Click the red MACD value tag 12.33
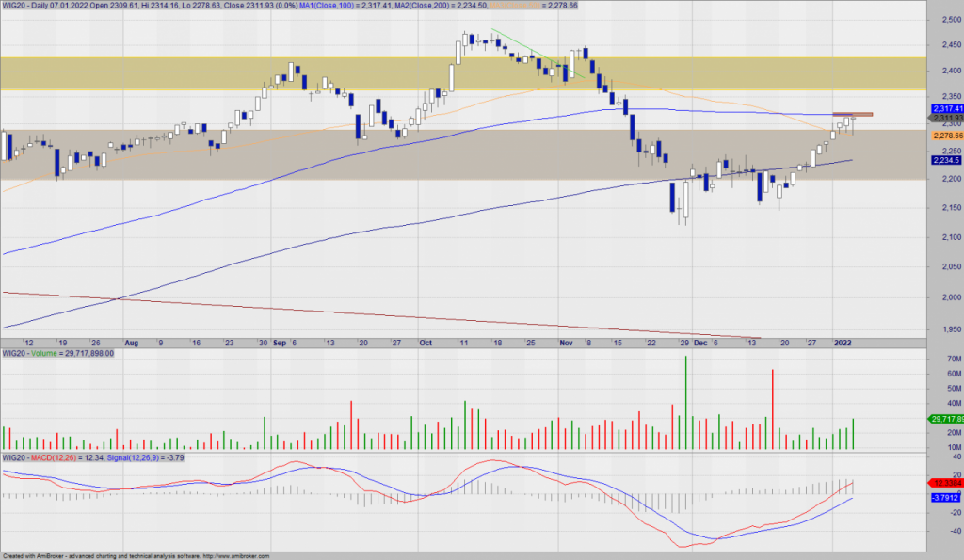 coord(944,482)
